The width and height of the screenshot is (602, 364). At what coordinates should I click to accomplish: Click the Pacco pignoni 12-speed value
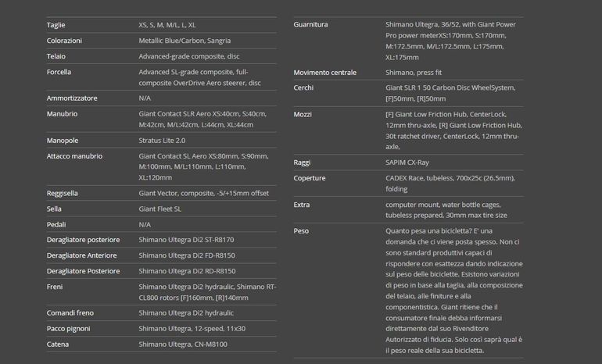[x=192, y=329]
